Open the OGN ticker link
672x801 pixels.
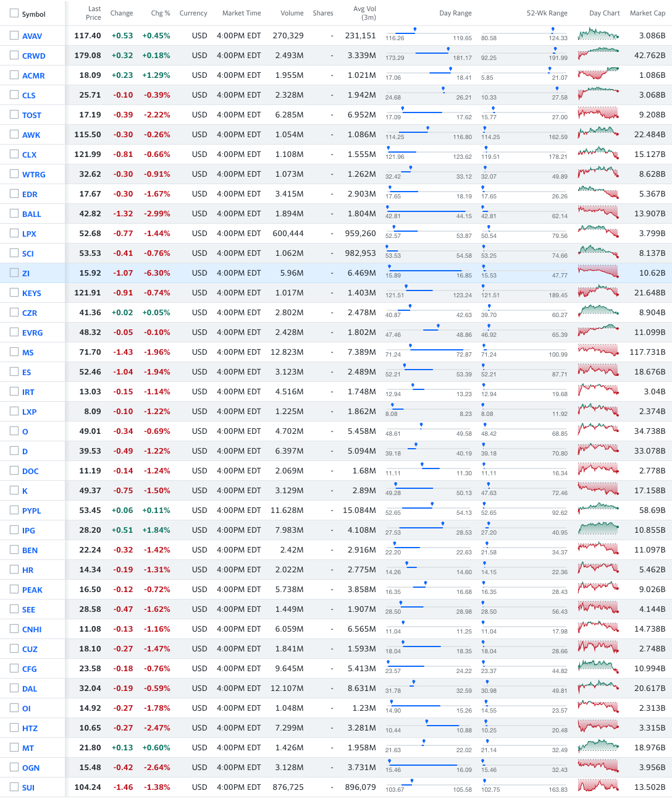coord(31,768)
